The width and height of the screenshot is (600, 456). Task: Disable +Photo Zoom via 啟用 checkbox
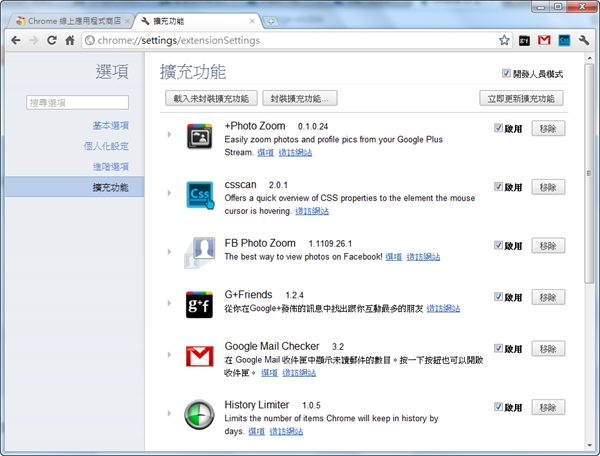[x=498, y=128]
